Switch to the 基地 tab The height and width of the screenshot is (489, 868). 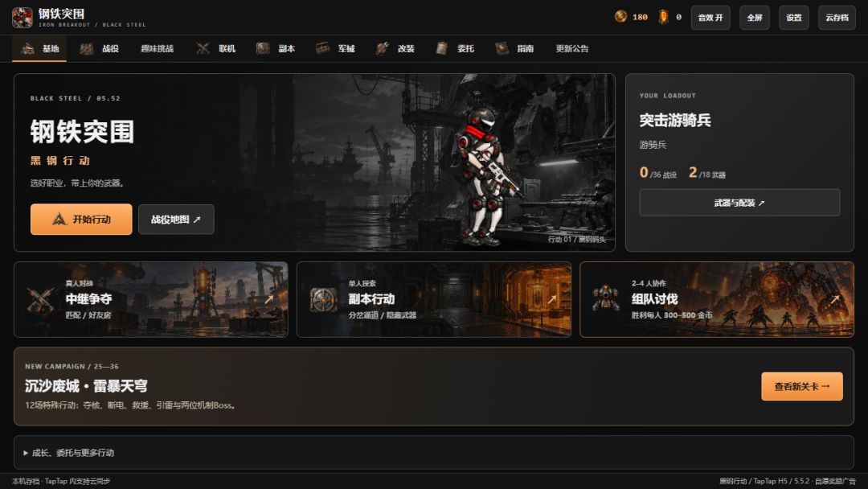click(x=39, y=49)
